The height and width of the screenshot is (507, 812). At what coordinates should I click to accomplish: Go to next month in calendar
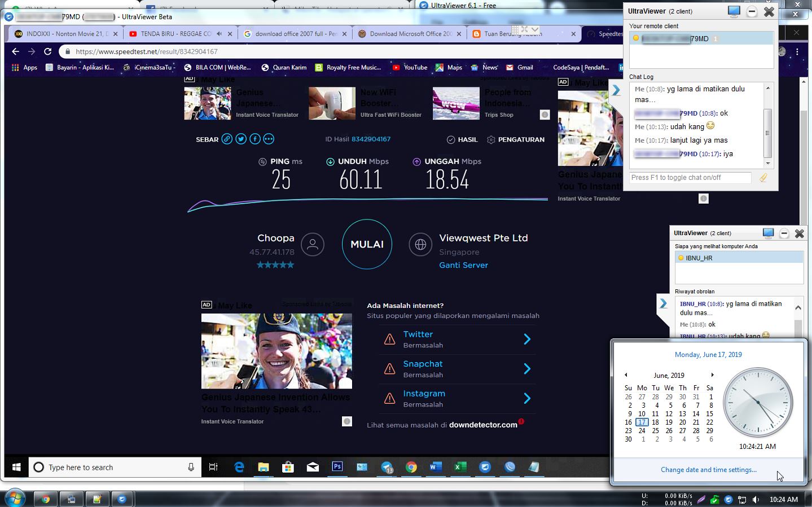click(712, 375)
